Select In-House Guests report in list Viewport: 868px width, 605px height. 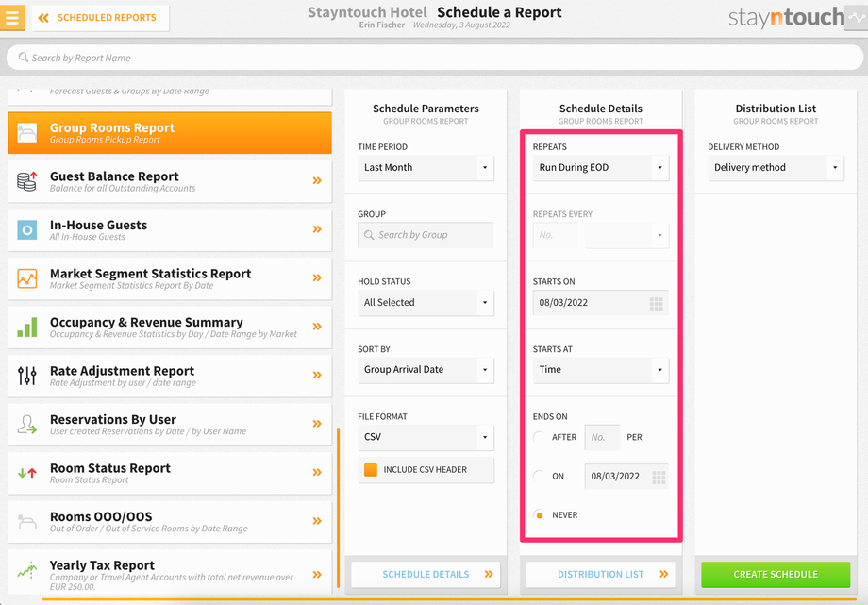[170, 230]
